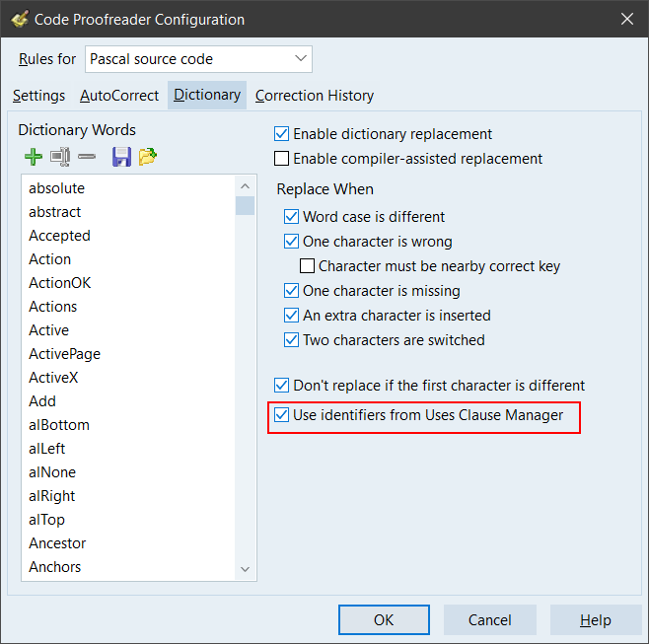
Task: Click the application icon in the title bar
Action: point(19,19)
